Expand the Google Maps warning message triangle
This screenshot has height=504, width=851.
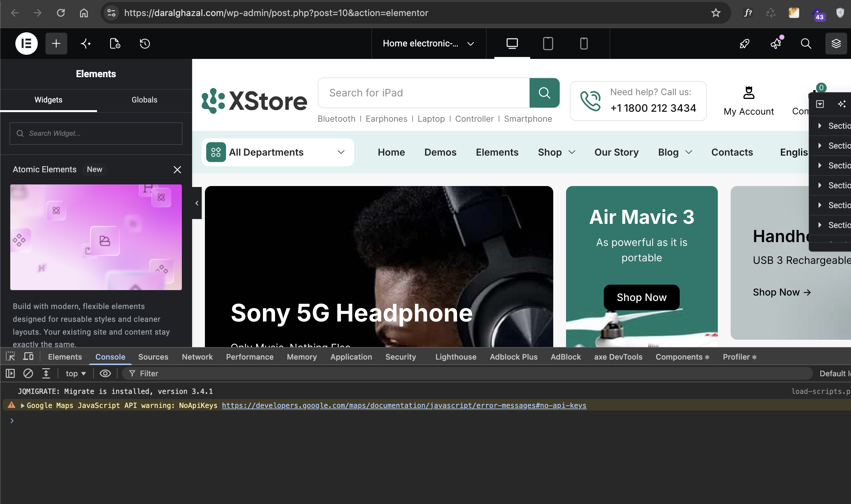point(22,405)
